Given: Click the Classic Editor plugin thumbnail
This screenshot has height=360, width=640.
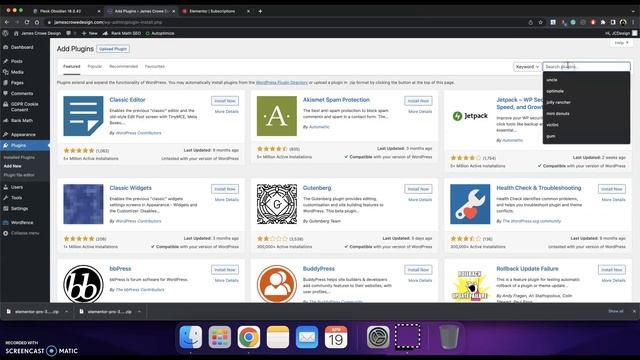Looking at the screenshot, I should click(x=83, y=116).
